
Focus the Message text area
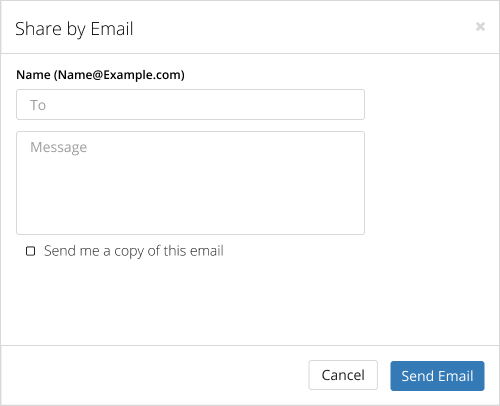tap(190, 183)
